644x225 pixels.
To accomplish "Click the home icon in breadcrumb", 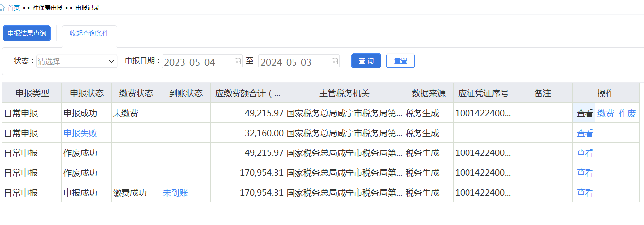I will pos(3,8).
